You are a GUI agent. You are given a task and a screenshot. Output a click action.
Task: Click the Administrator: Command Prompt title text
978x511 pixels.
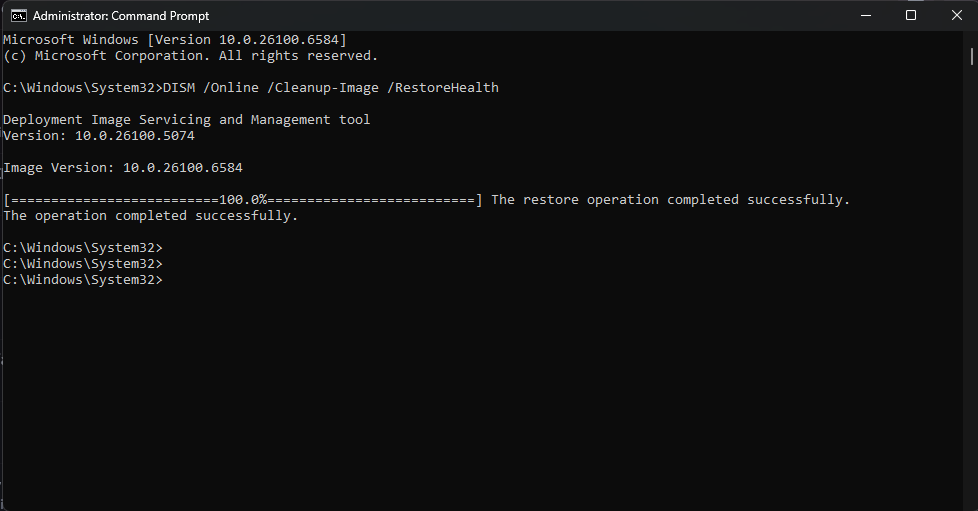click(121, 16)
